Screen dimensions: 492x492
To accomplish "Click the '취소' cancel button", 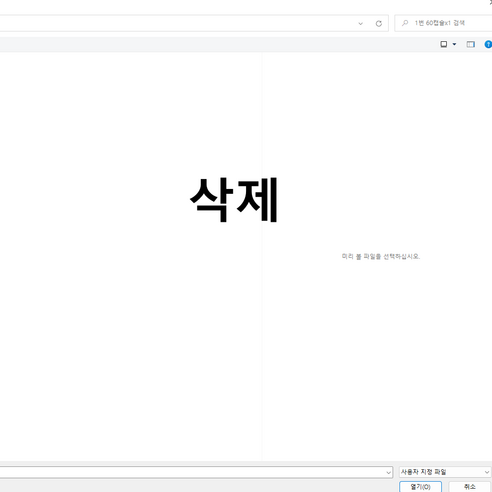I will pos(470,487).
